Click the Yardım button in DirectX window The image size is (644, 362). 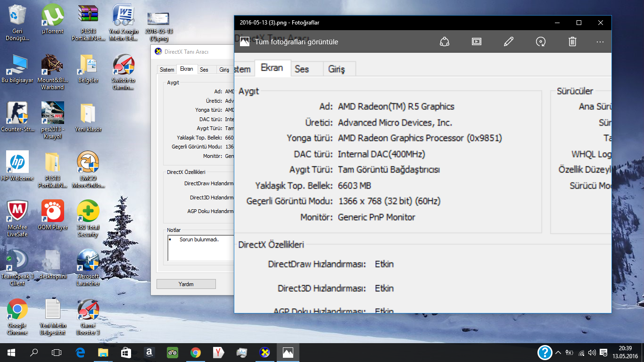coord(186,284)
